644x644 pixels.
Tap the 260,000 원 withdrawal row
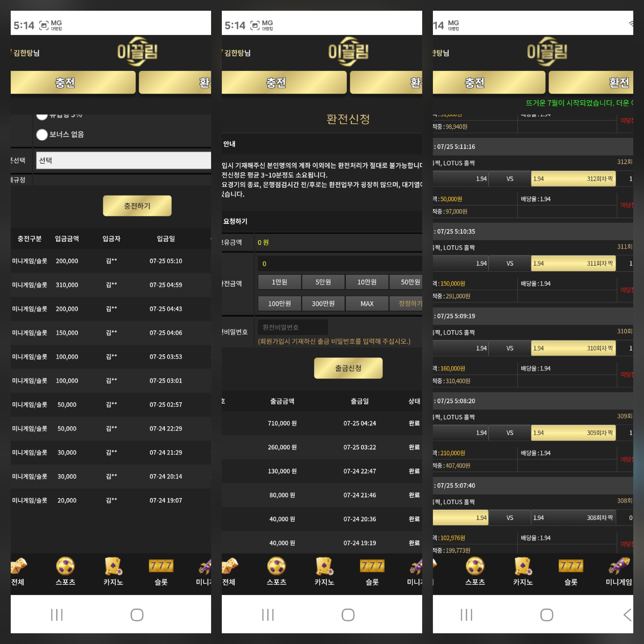pyautogui.click(x=322, y=447)
